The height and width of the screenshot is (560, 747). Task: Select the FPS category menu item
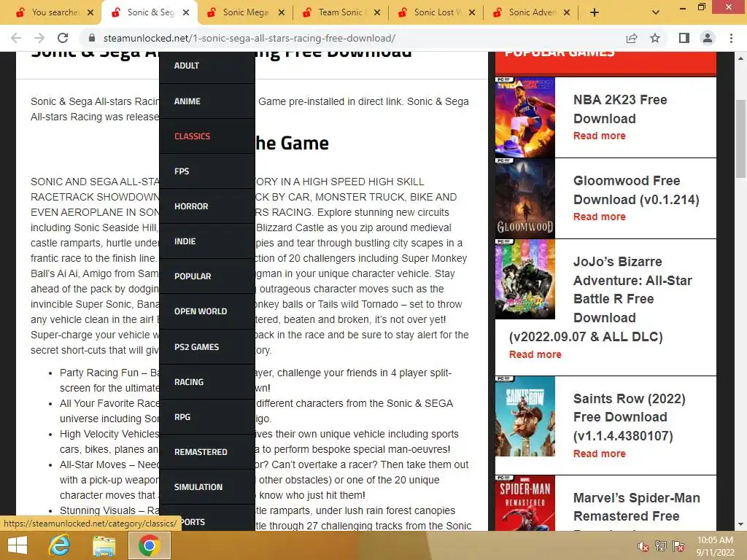[207, 171]
